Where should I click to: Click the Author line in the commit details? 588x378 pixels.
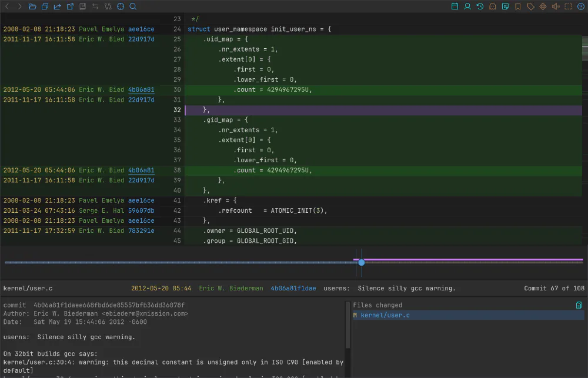click(96, 313)
